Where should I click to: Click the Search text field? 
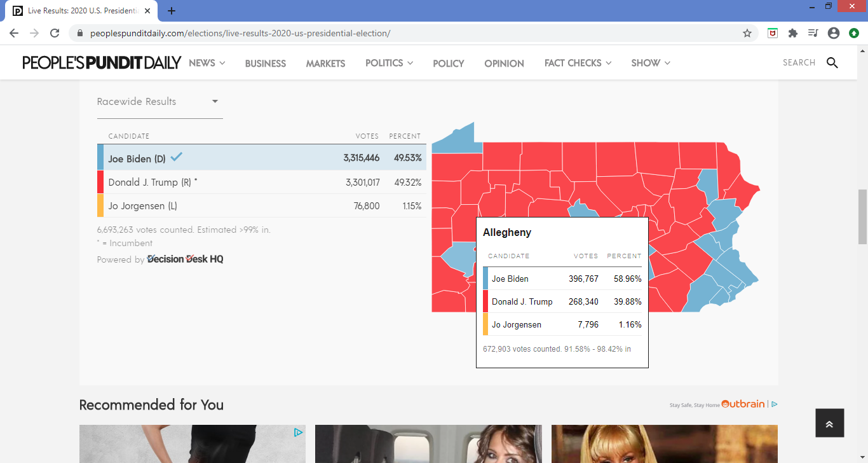[799, 62]
